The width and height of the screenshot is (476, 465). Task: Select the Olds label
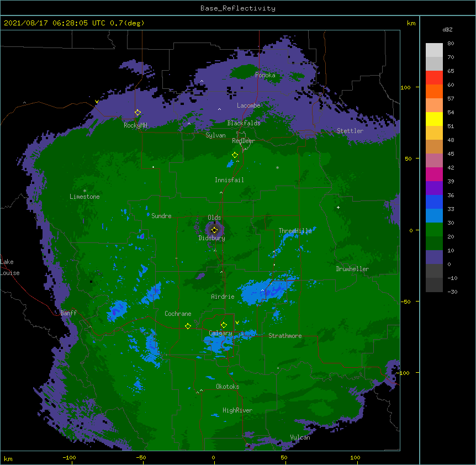tap(214, 218)
